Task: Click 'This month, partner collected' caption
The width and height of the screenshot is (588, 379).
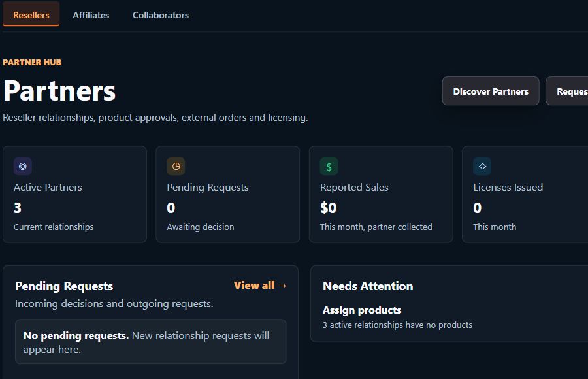Action: point(376,227)
